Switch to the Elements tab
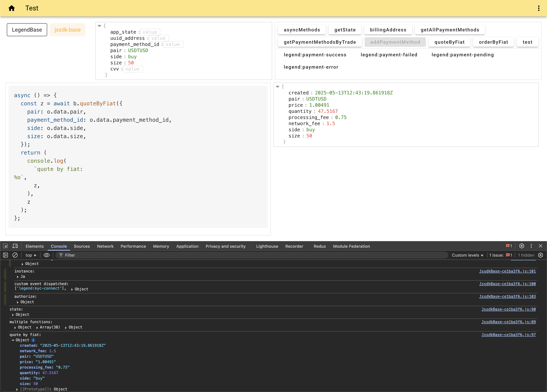 35,246
